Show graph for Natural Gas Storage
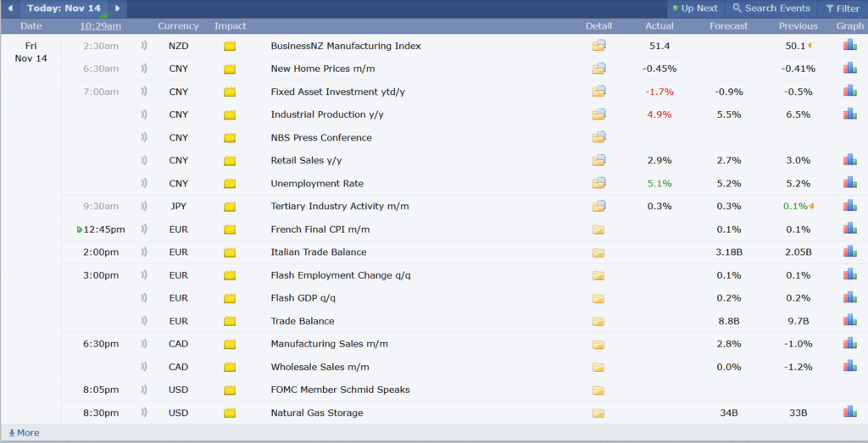Screen dimensions: 868x443 849,413
